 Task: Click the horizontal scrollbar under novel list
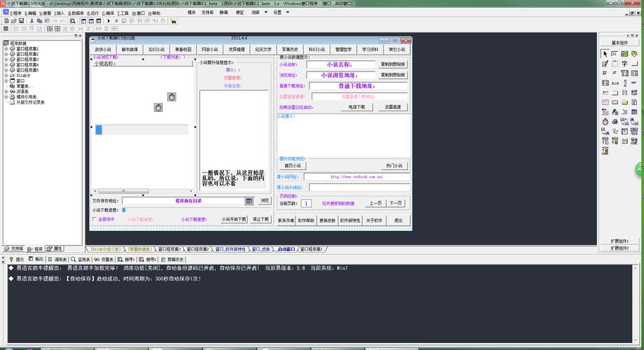(143, 191)
